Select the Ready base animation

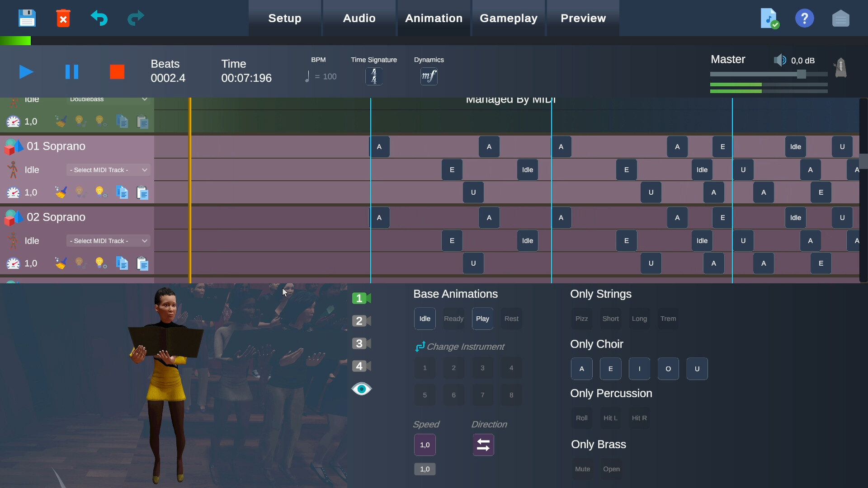[453, 319]
